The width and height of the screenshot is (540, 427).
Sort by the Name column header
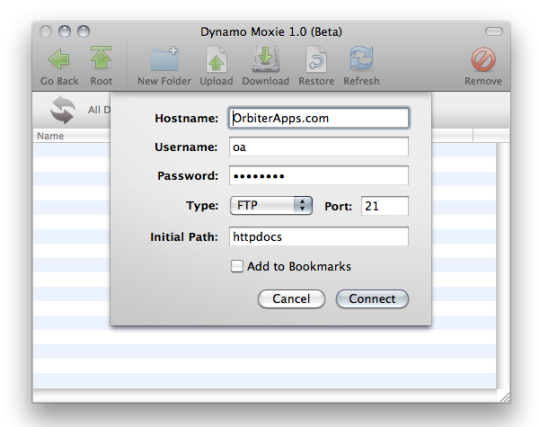click(72, 136)
